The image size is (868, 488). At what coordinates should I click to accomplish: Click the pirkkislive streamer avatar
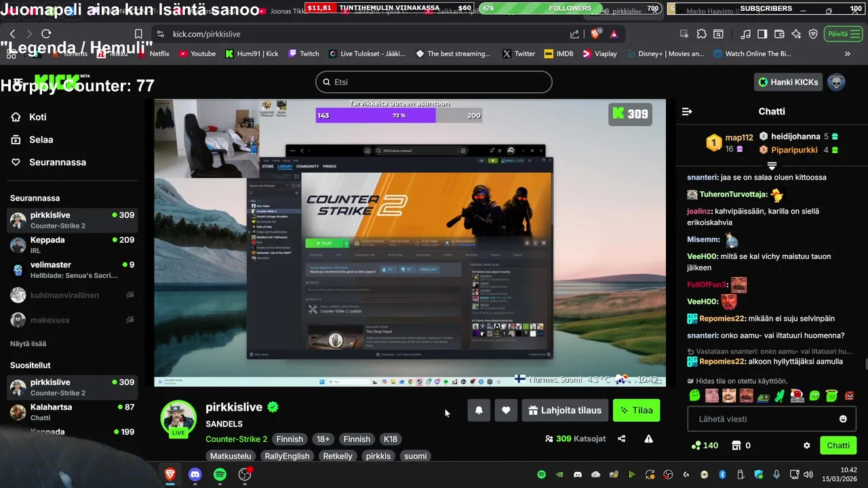(178, 418)
